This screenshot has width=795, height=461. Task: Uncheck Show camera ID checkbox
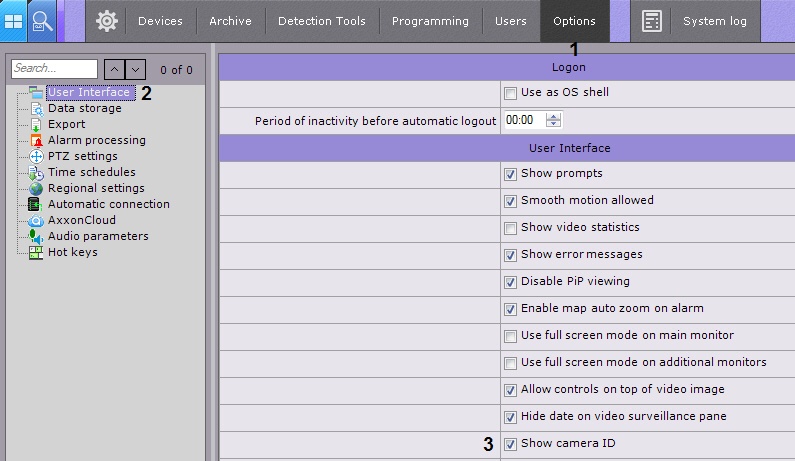tap(511, 444)
